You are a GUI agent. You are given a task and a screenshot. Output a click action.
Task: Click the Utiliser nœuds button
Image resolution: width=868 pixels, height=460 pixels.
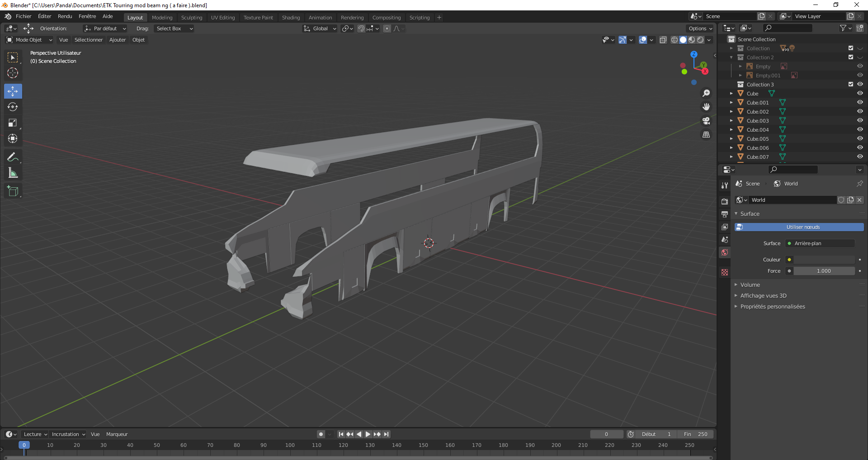[802, 227]
